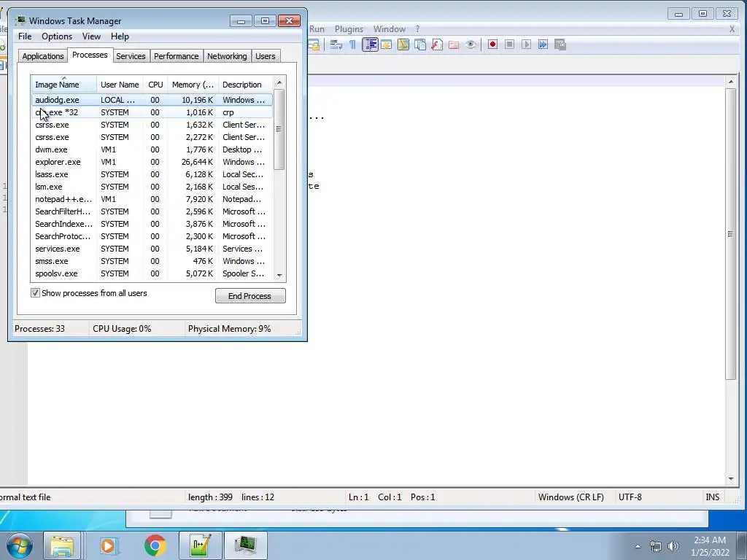Toggle the Monitoring eye icon
747x560 pixels.
pyautogui.click(x=471, y=44)
